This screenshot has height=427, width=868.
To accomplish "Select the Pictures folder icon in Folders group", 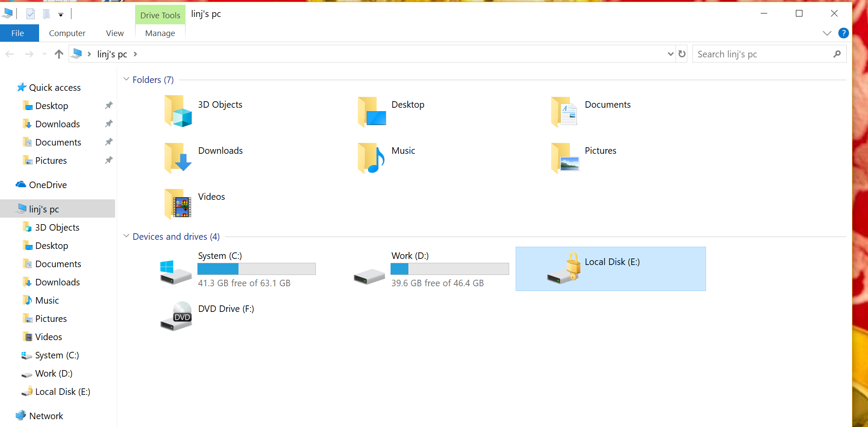I will (x=564, y=158).
